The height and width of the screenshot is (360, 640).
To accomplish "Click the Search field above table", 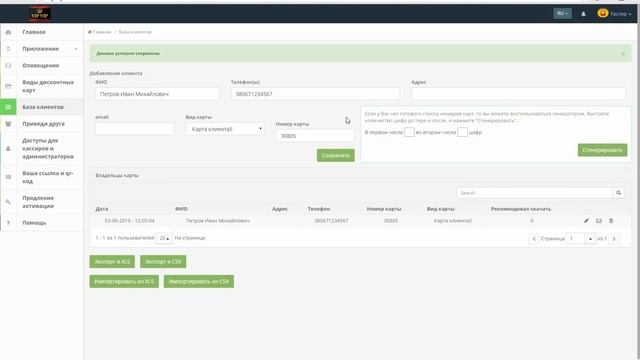I will (535, 193).
